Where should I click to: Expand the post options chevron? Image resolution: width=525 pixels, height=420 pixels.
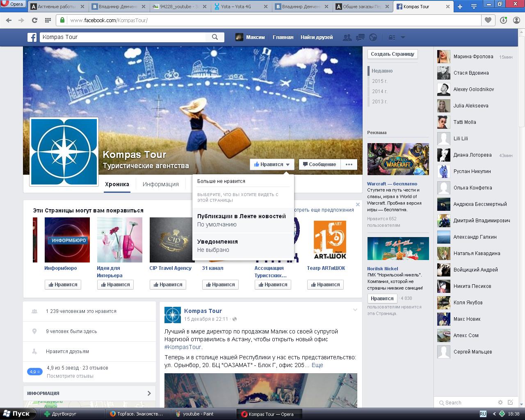355,310
